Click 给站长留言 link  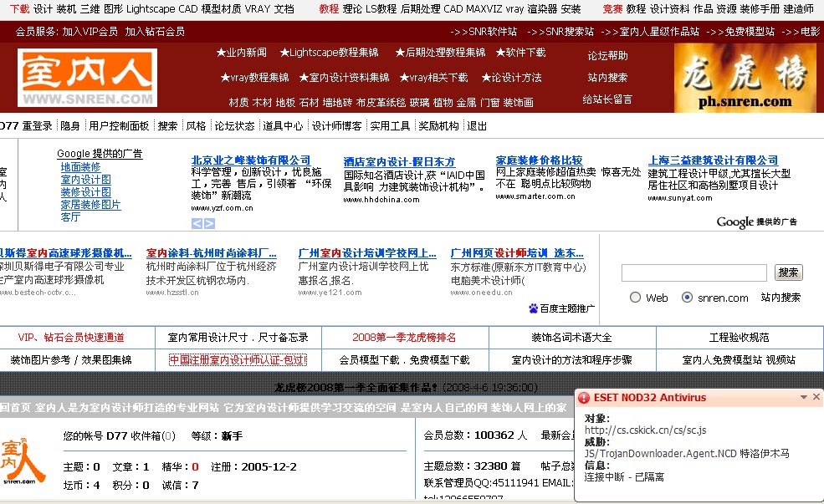click(607, 99)
